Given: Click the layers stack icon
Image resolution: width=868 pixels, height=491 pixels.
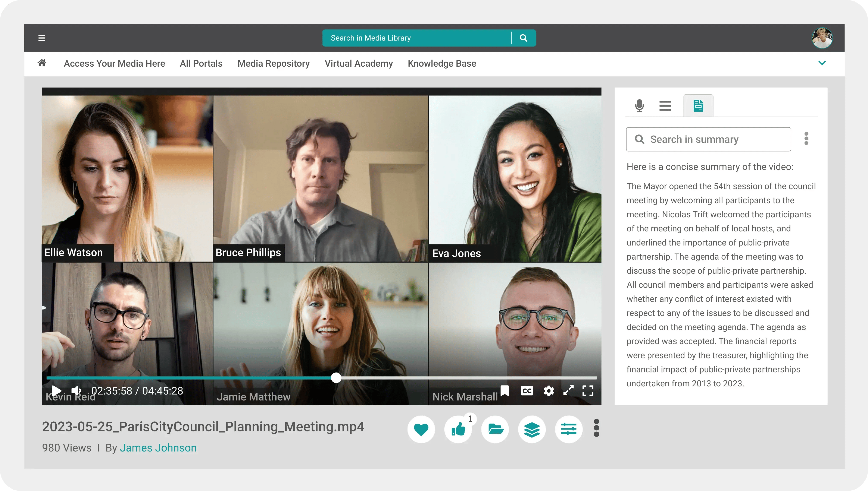Looking at the screenshot, I should click(x=532, y=429).
